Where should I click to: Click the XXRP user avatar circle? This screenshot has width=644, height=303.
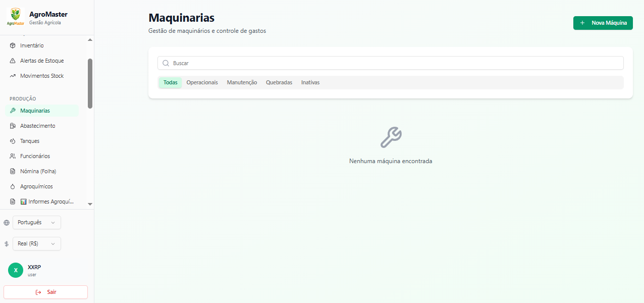pyautogui.click(x=16, y=270)
